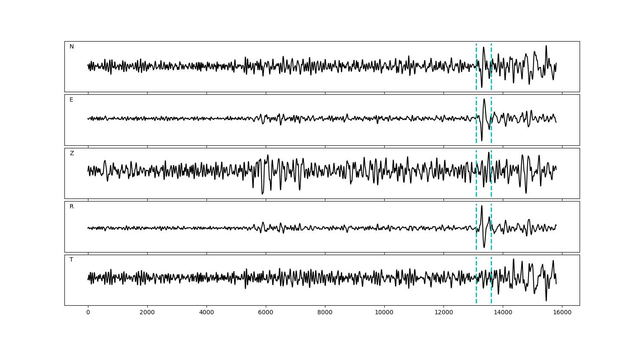The width and height of the screenshot is (644, 343).
Task: Select the Z component panel label
Action: point(72,153)
